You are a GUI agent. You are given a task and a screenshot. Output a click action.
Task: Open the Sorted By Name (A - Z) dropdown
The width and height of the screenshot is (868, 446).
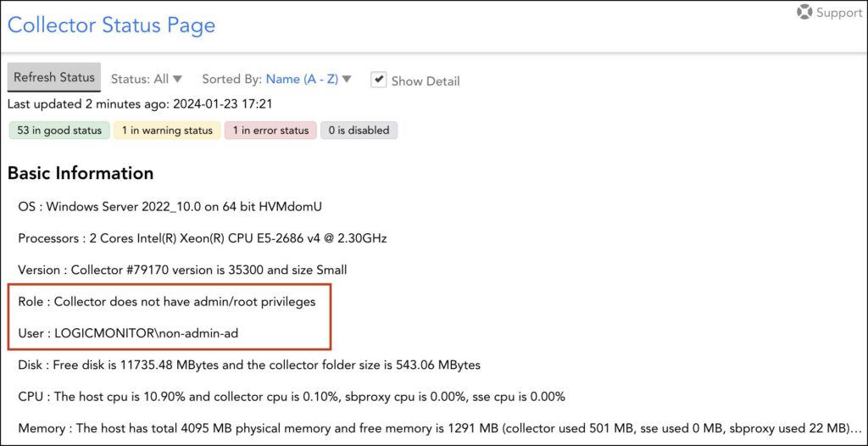pos(277,79)
